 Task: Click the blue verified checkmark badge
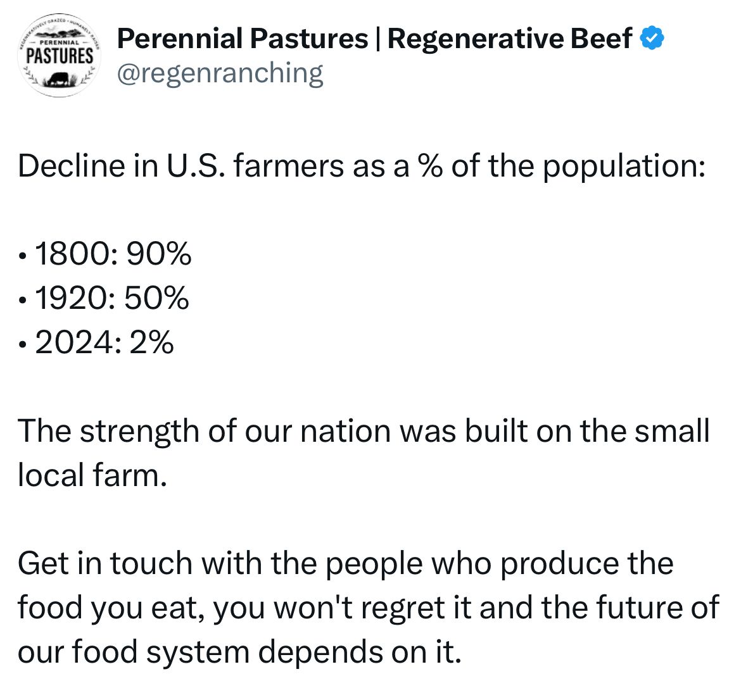click(652, 38)
